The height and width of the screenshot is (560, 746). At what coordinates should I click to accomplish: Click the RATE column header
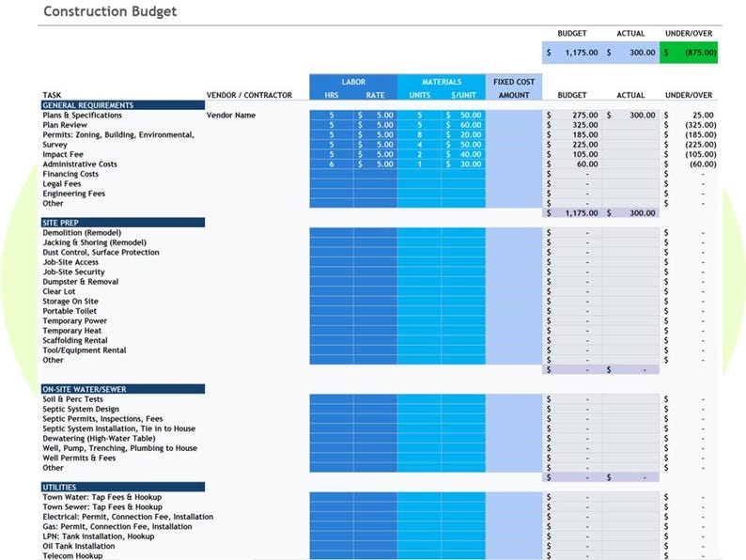[x=376, y=95]
